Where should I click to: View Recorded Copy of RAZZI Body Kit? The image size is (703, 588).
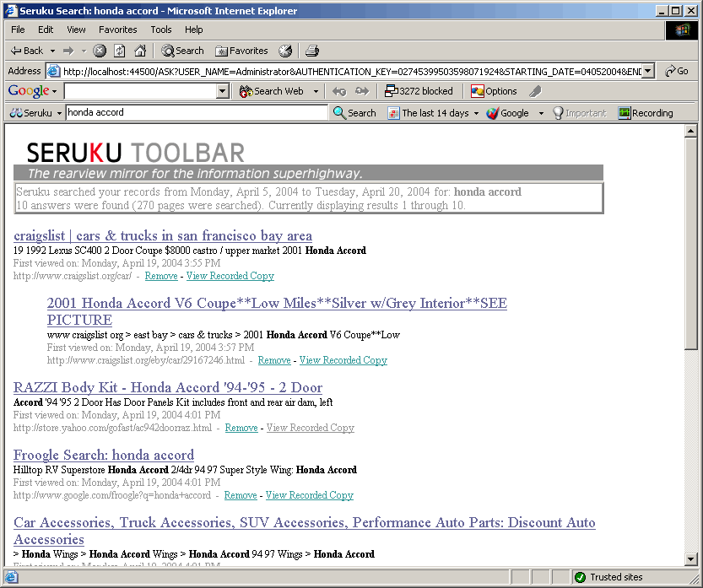311,428
